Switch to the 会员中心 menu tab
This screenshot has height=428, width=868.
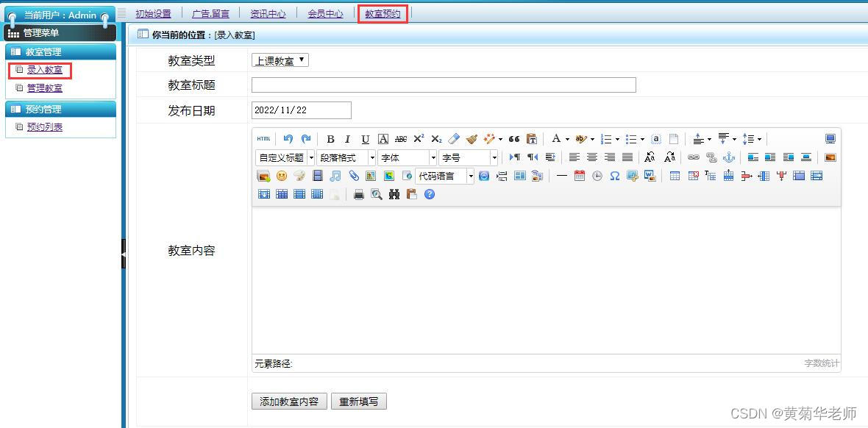pos(325,13)
